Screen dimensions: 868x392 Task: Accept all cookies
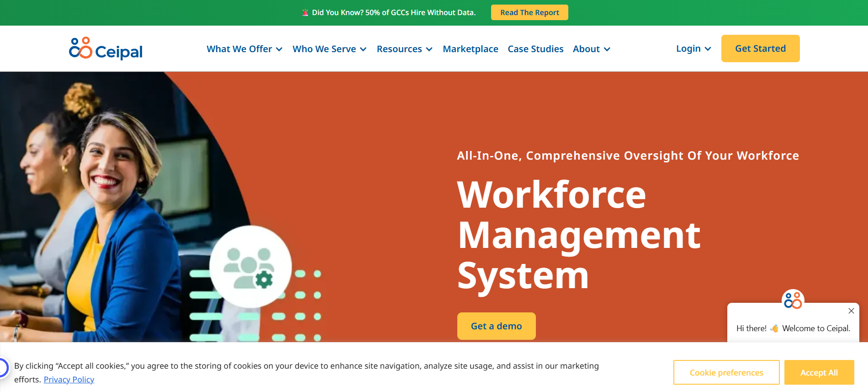tap(819, 372)
